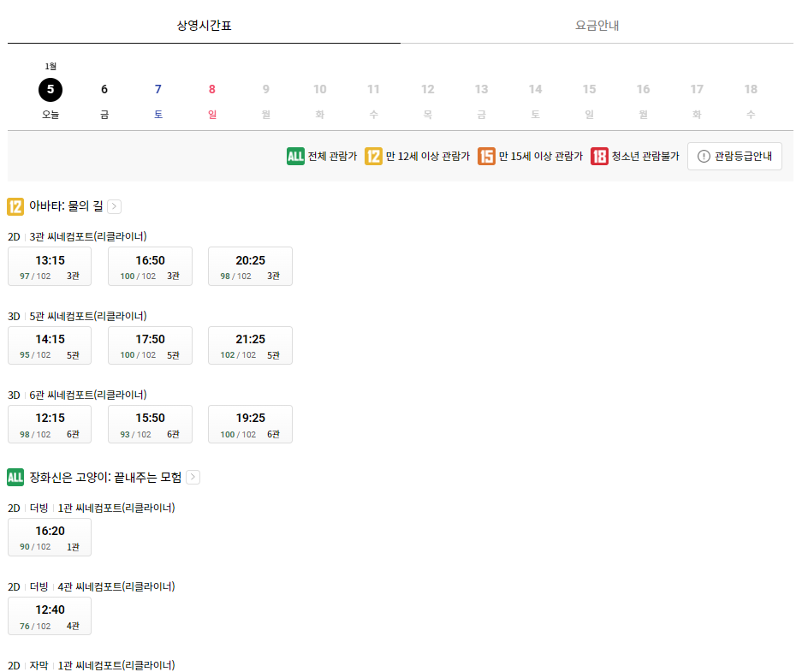Open details for 장화신은 고양이: 끝내주는 모험
The height and width of the screenshot is (672, 808).
[x=193, y=477]
